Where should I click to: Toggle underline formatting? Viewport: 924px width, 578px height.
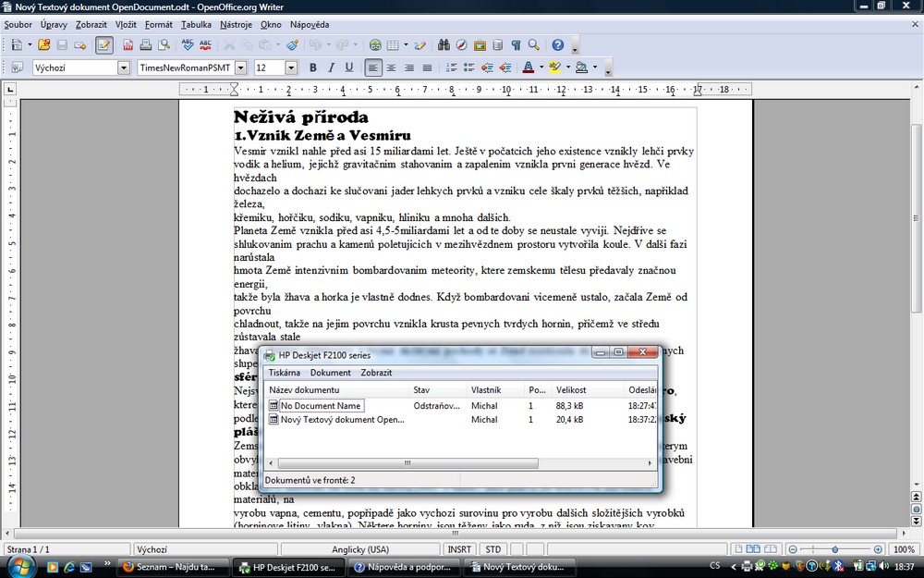coord(349,68)
